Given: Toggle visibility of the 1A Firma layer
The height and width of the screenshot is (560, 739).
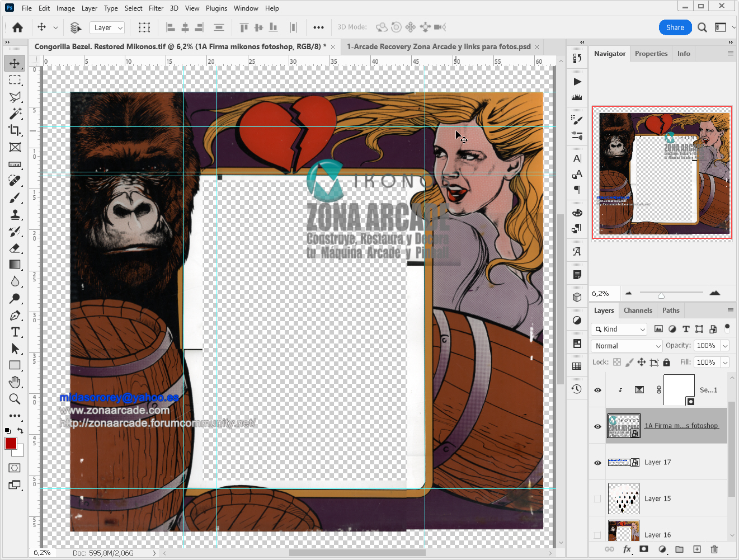Looking at the screenshot, I should click(597, 425).
